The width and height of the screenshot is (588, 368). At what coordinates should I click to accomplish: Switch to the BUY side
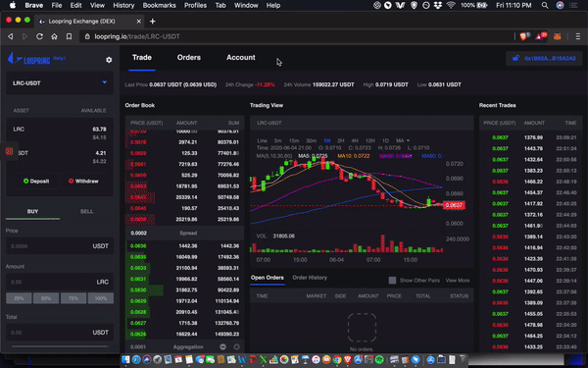click(32, 211)
